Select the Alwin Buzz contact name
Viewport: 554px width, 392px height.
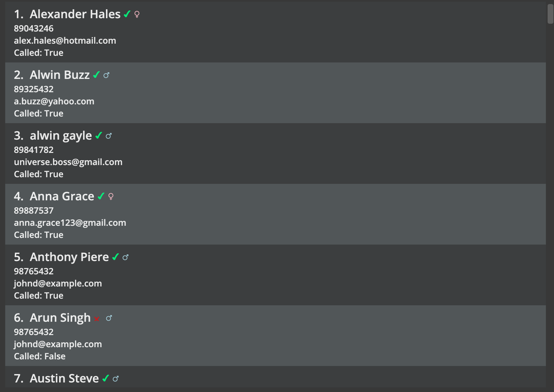pos(60,75)
